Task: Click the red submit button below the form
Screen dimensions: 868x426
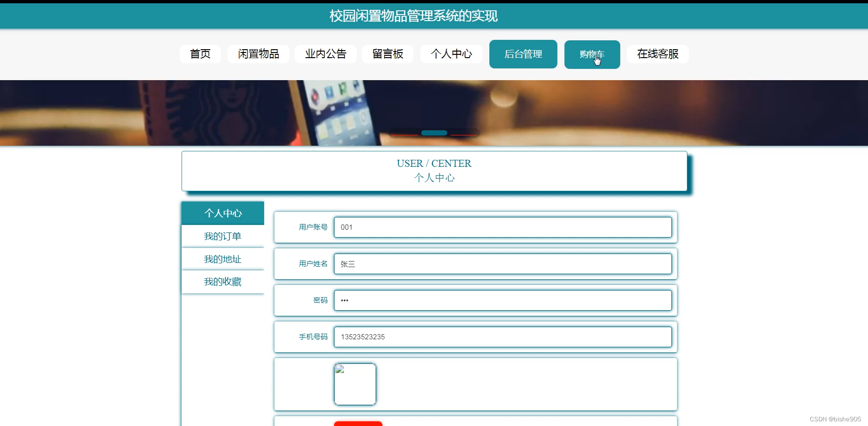Action: (358, 423)
